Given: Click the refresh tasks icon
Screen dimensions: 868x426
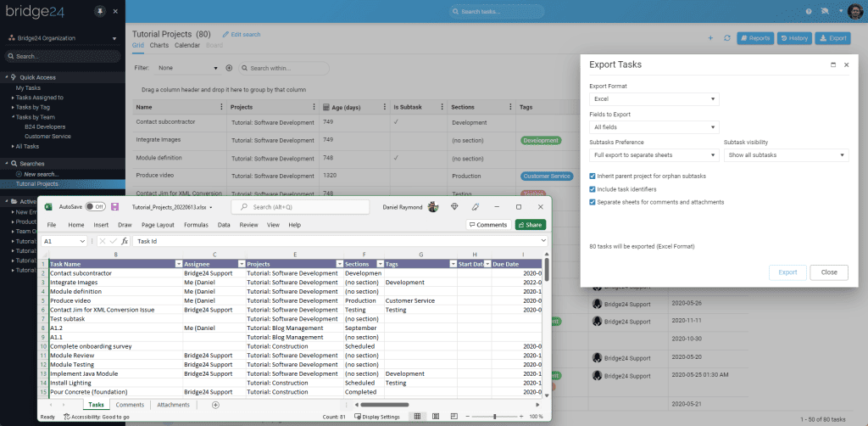Looking at the screenshot, I should 726,38.
